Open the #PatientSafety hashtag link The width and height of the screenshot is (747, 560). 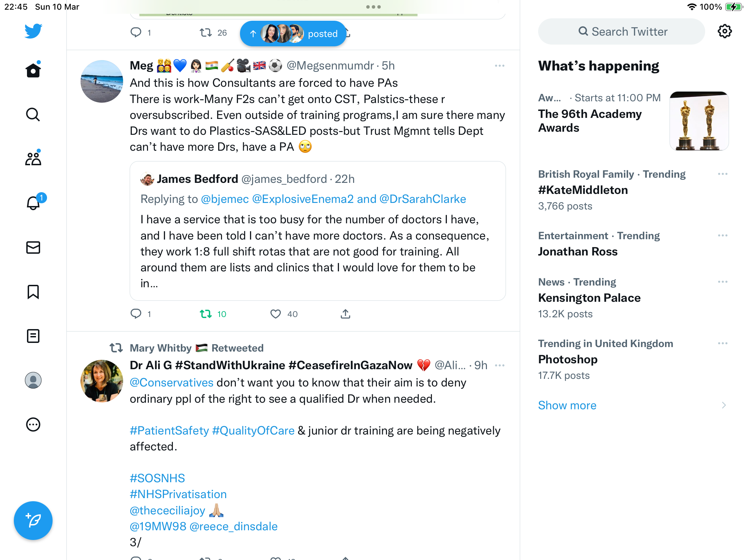pos(169,431)
